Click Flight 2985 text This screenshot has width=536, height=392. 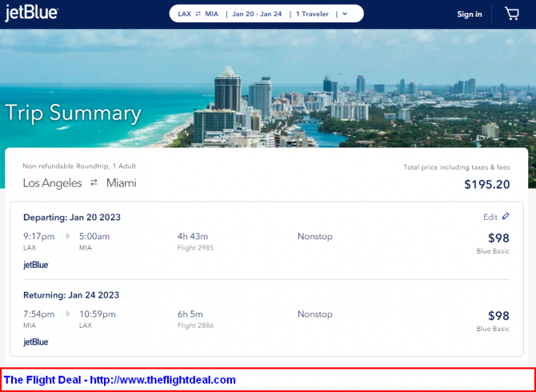195,248
